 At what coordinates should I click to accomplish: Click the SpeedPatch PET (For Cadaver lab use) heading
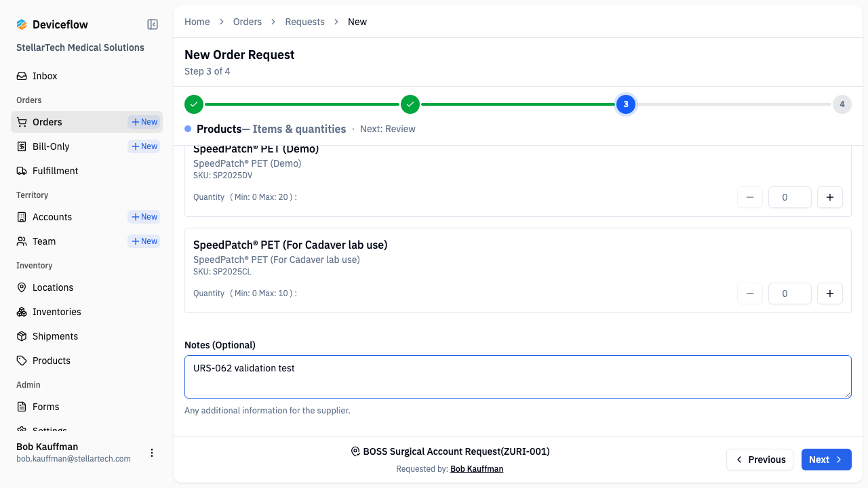[290, 245]
